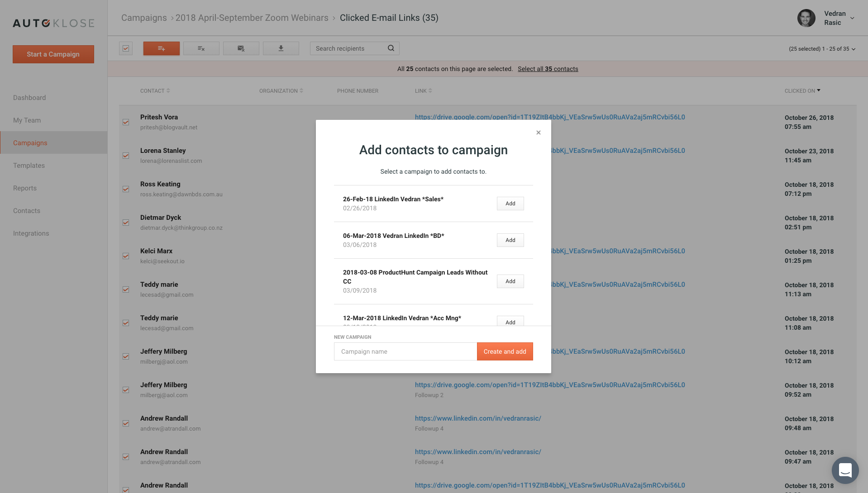Image resolution: width=868 pixels, height=493 pixels.
Task: Uncheck the Pritesh Vora checkbox
Action: [x=126, y=122]
